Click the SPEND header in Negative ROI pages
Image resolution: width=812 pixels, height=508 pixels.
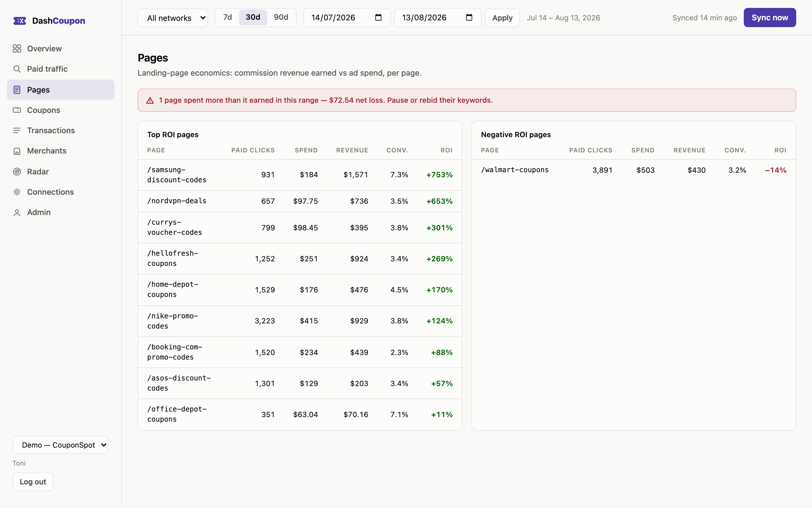pyautogui.click(x=643, y=150)
